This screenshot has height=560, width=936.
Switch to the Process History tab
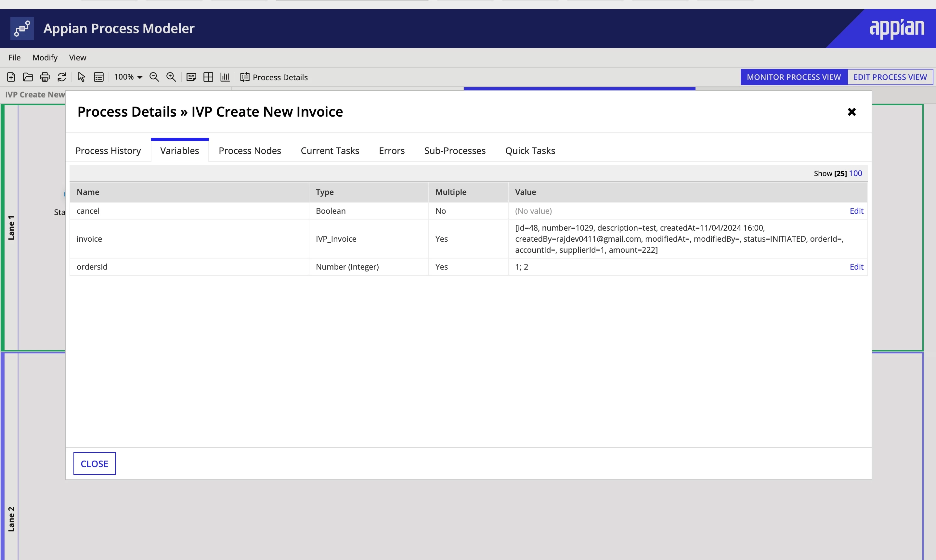108,151
